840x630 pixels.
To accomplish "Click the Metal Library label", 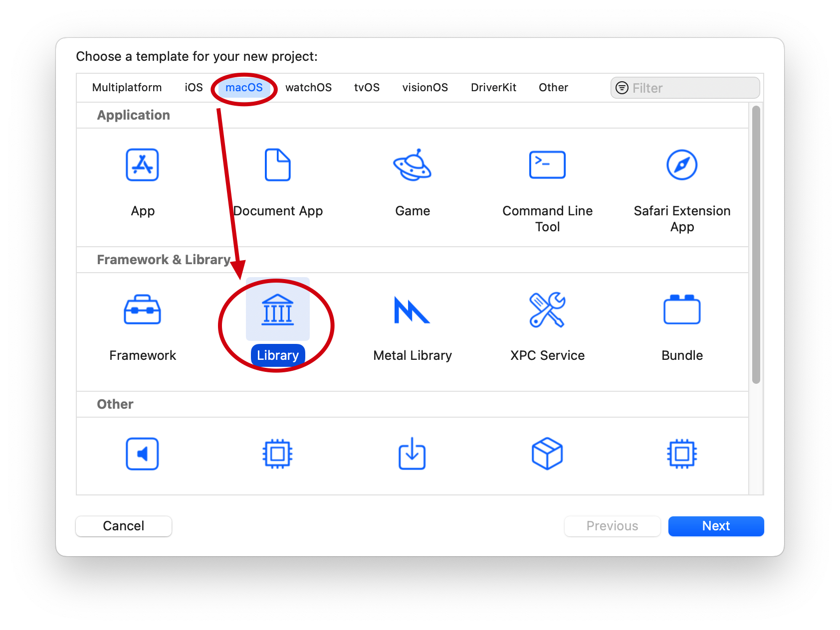I will pos(412,355).
